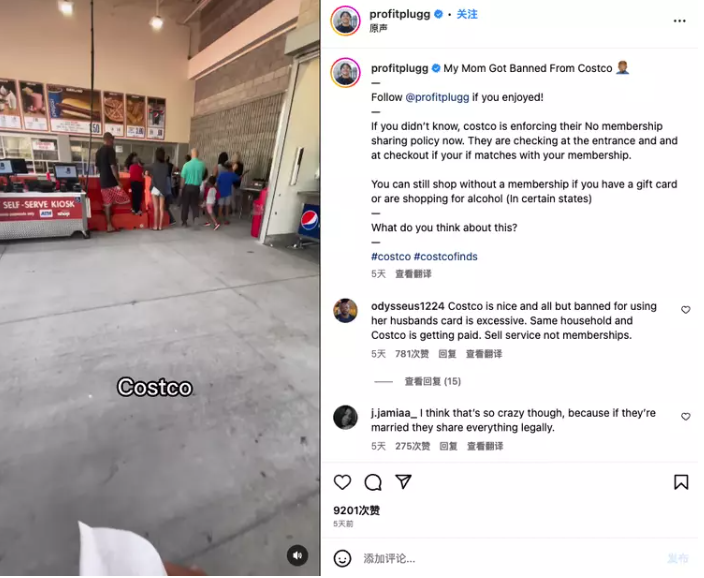Like j.jamiaa_'s comment heart
The width and height of the screenshot is (704, 578).
[686, 417]
